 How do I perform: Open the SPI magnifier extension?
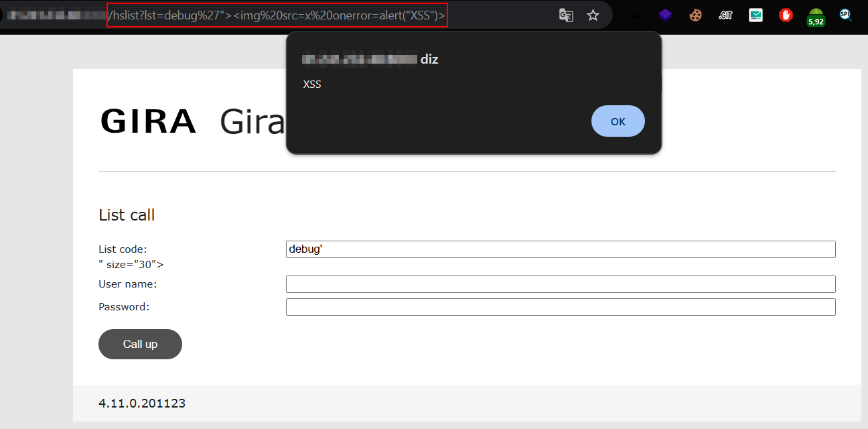[x=846, y=15]
